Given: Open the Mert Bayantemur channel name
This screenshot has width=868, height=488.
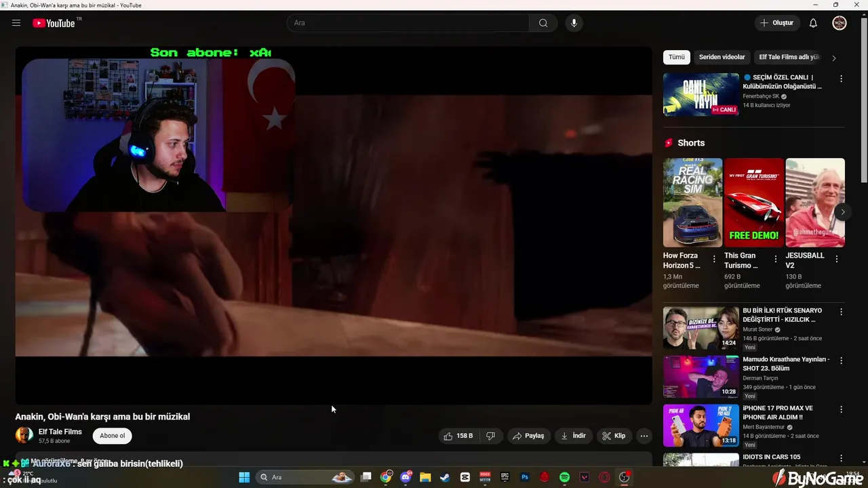Looking at the screenshot, I should (764, 427).
